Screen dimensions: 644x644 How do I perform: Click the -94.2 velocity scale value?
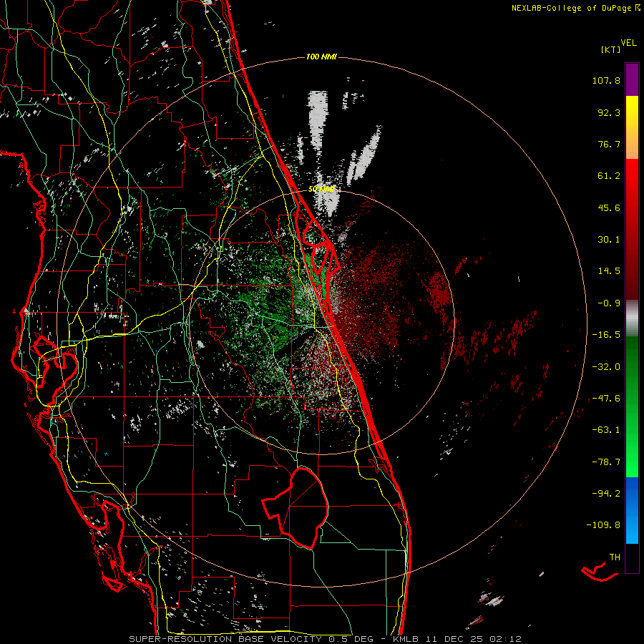606,494
